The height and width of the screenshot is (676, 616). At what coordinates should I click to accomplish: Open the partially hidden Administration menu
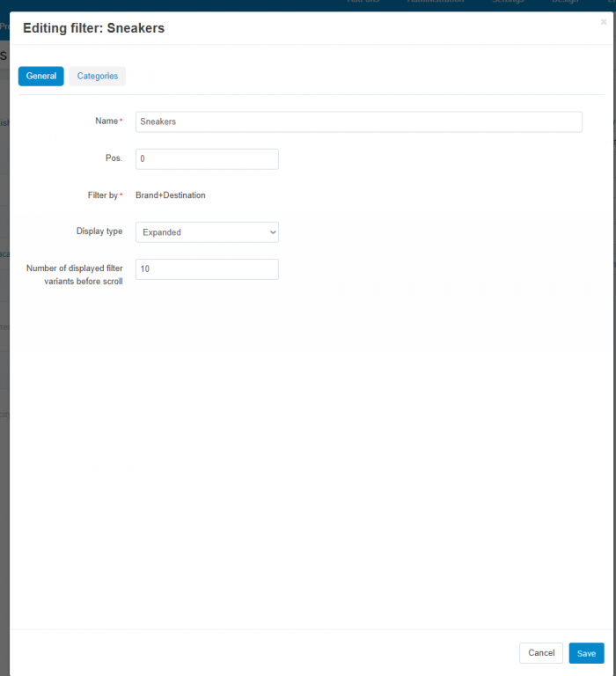(x=436, y=2)
